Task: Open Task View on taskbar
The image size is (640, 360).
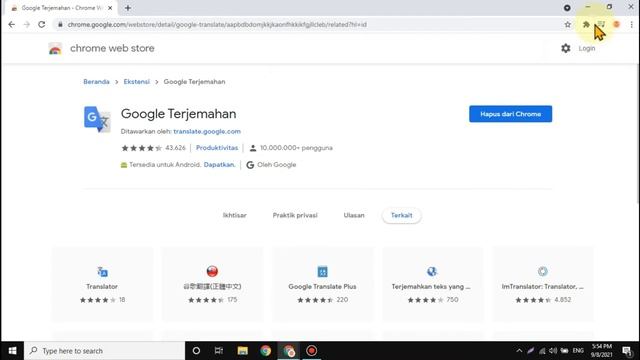Action: click(219, 351)
